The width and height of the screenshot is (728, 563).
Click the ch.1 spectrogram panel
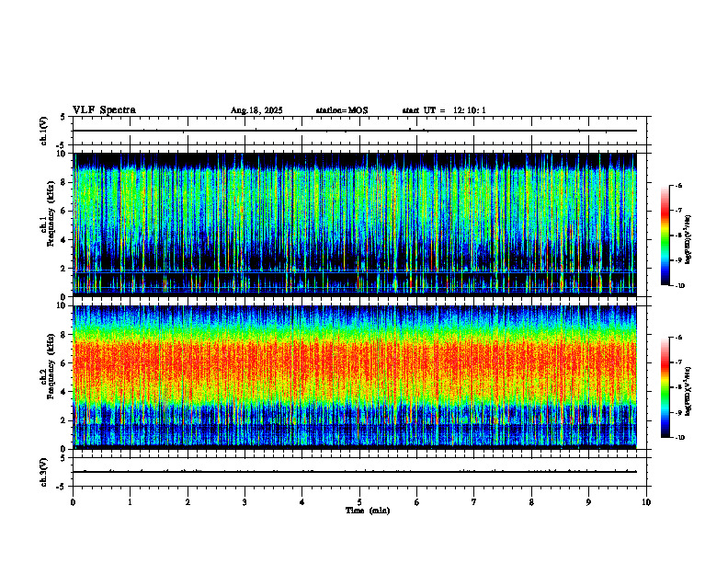point(355,224)
